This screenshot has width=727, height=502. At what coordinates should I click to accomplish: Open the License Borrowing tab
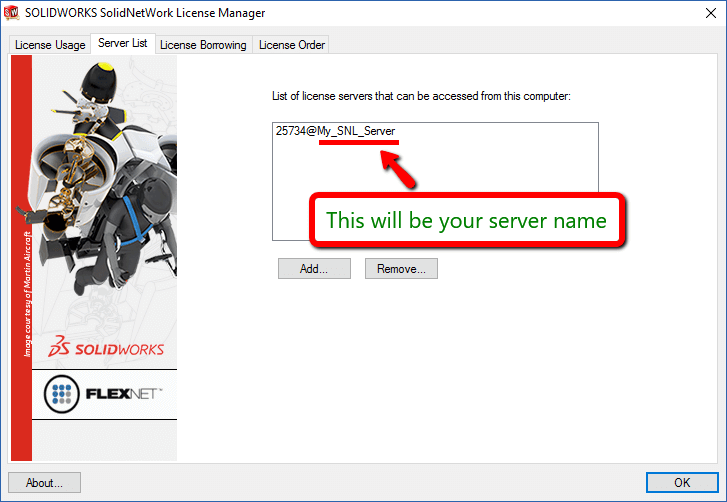pos(203,45)
